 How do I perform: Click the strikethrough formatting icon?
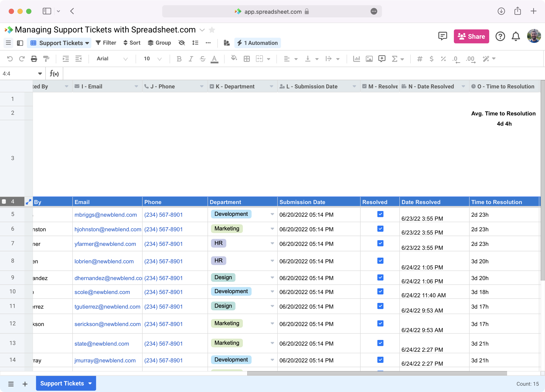click(202, 59)
